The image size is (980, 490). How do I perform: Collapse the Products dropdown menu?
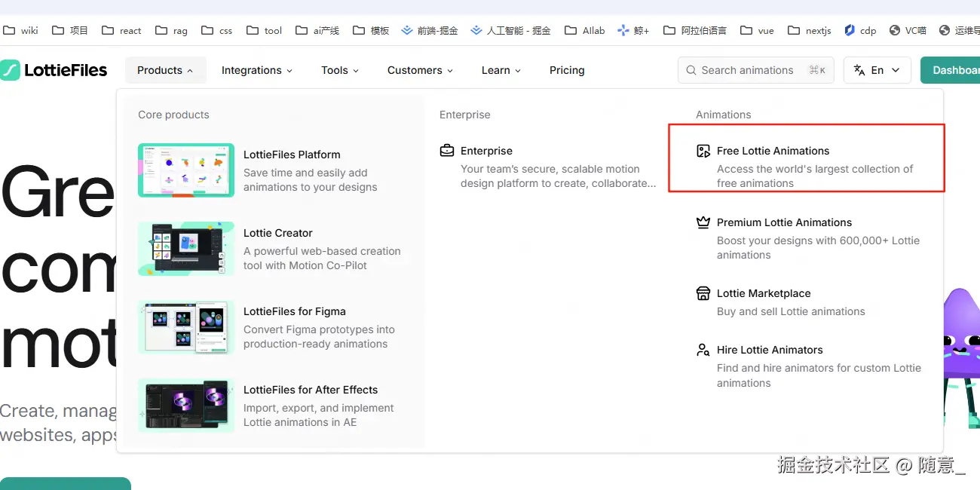click(x=165, y=70)
